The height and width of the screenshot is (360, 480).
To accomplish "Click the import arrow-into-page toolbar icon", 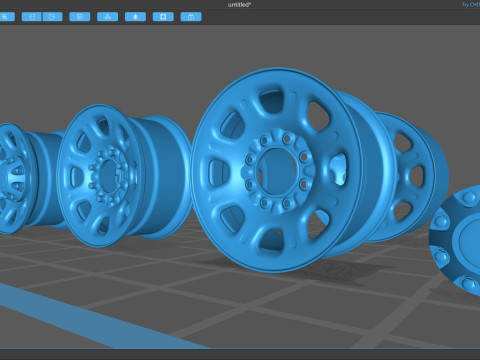I will click(32, 17).
